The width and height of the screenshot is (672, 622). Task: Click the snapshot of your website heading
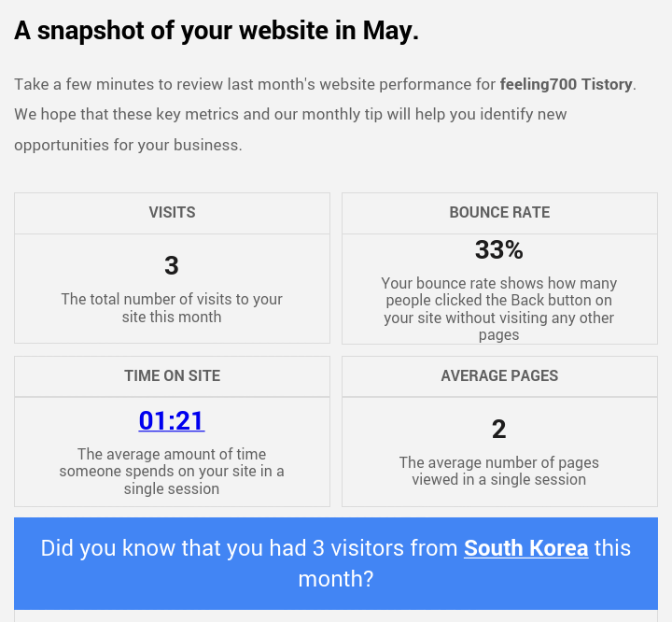pyautogui.click(x=217, y=31)
